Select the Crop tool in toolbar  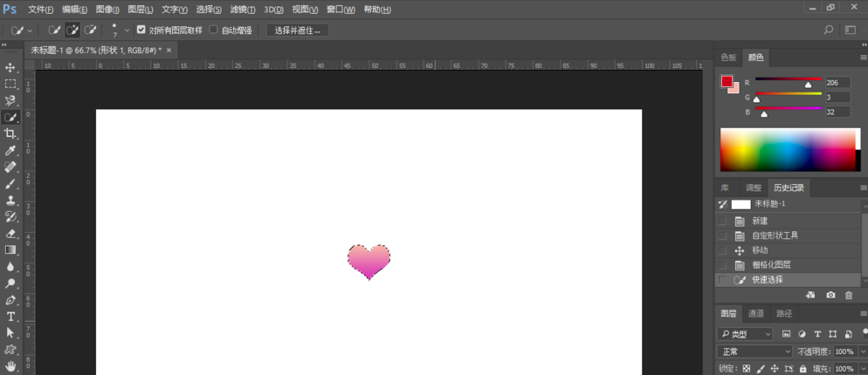point(10,133)
